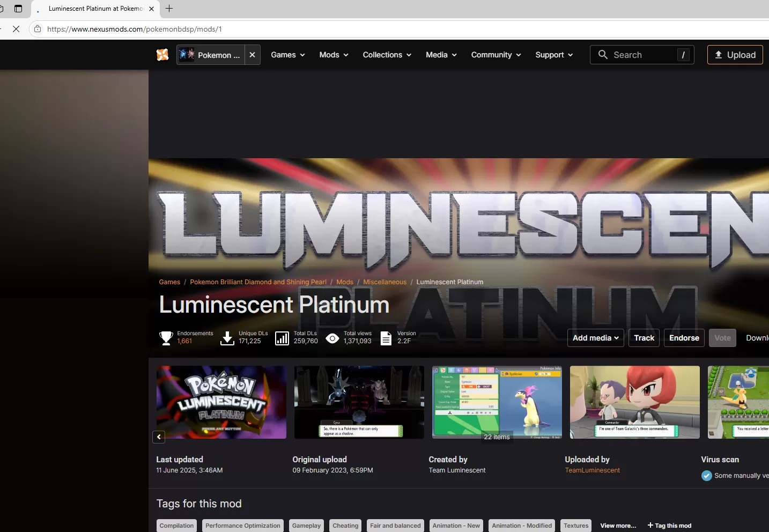Click the virus scan checkmark icon
The image size is (769, 532).
click(x=707, y=476)
